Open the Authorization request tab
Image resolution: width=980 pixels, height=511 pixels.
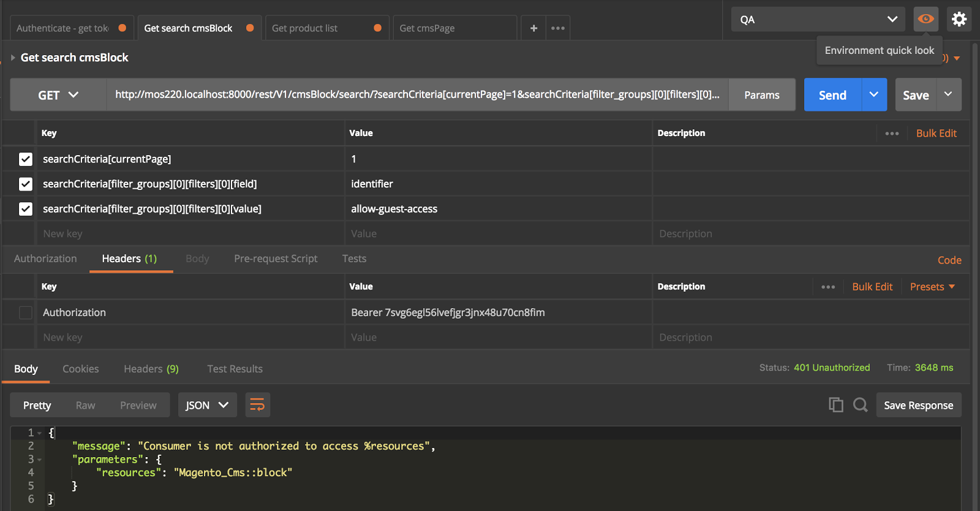pyautogui.click(x=45, y=259)
